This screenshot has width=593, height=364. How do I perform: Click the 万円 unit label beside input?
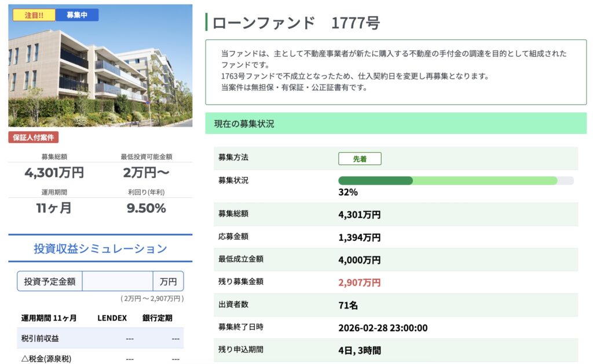pyautogui.click(x=168, y=281)
